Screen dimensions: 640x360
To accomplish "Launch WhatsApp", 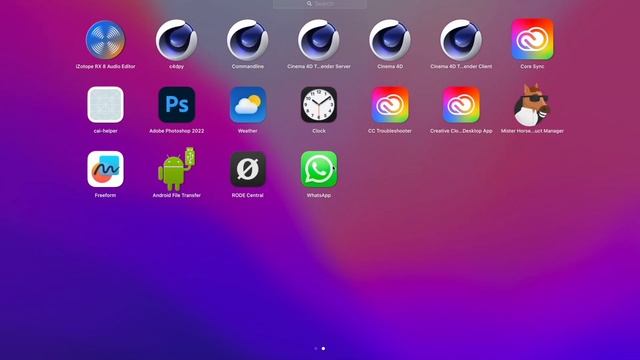I will click(318, 169).
